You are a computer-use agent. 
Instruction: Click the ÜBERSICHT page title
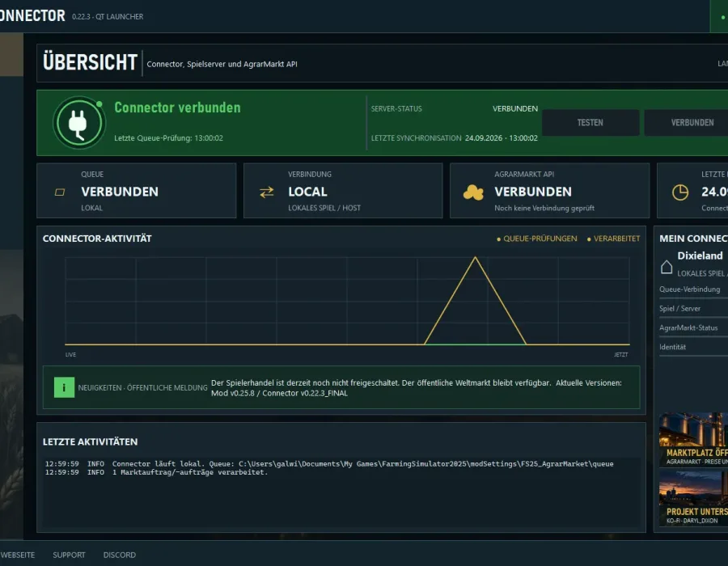point(90,62)
